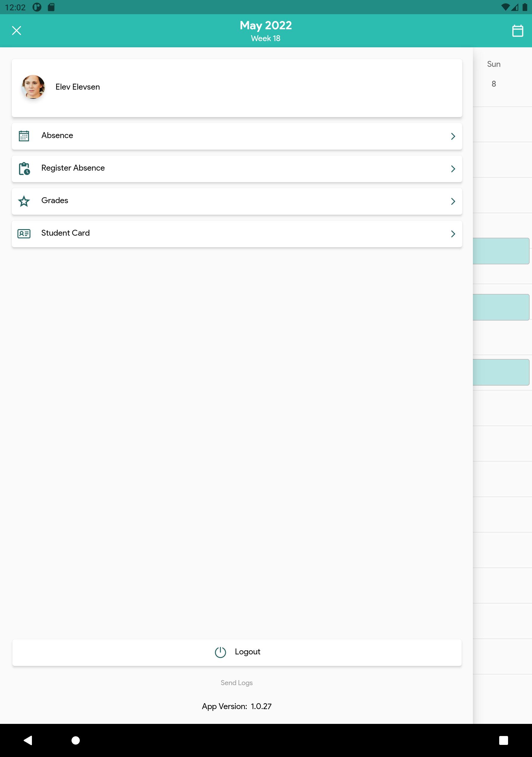
Task: Tap the Grades star icon
Action: (24, 201)
